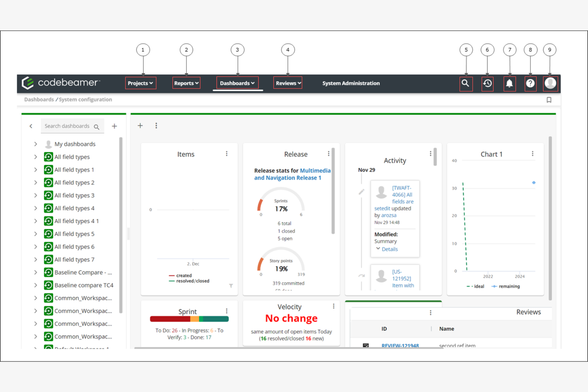
Task: Switch to the Dashboards menu tab
Action: [x=237, y=83]
